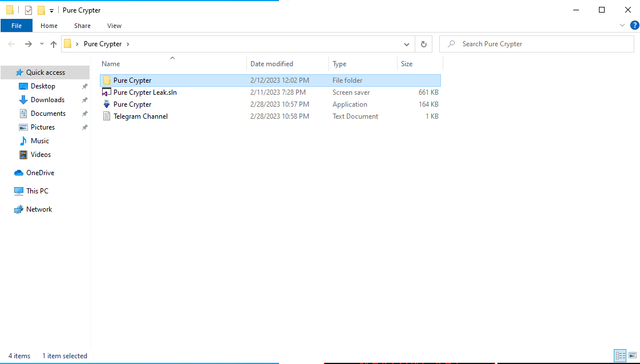Viewport: 640px width, 364px height.
Task: Open Quick access in navigation pane
Action: pyautogui.click(x=45, y=72)
